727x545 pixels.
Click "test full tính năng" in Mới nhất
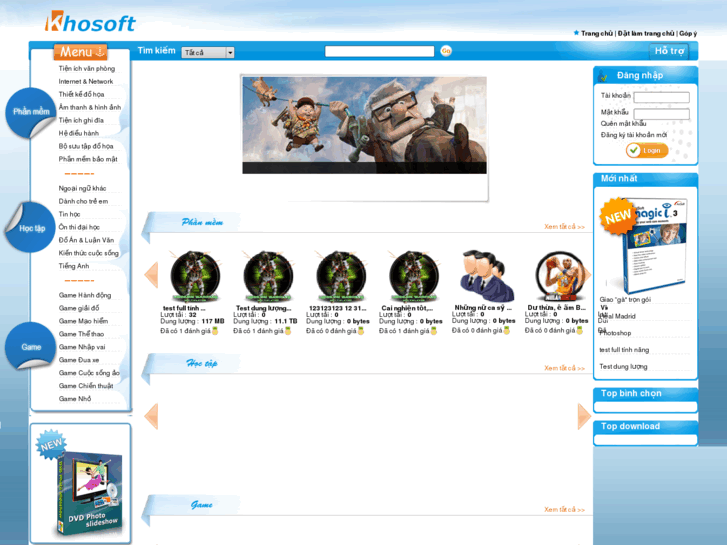(x=624, y=350)
